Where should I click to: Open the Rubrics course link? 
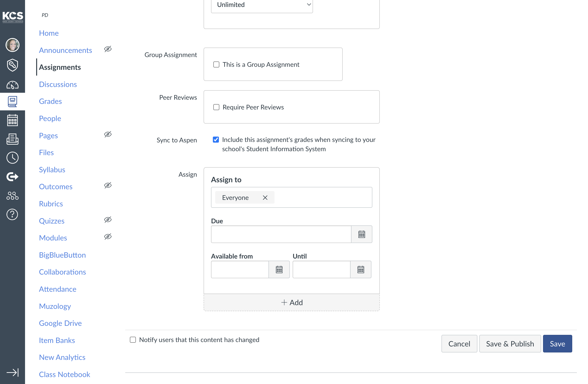tap(51, 204)
